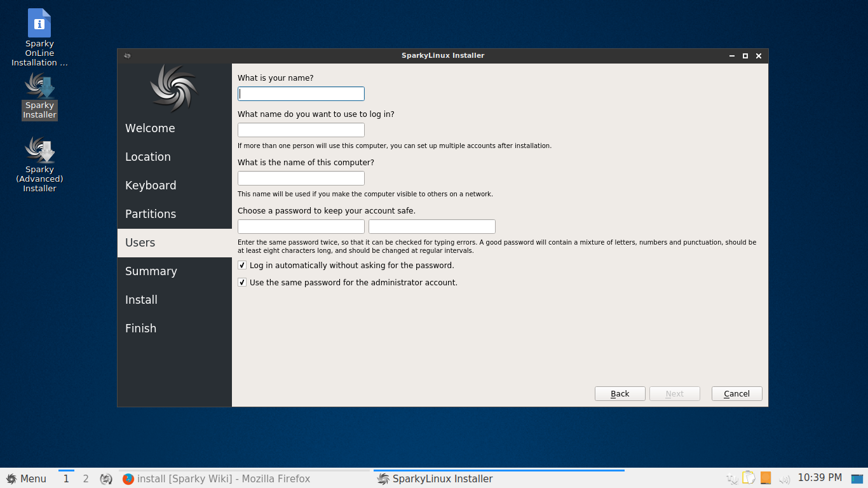This screenshot has height=488, width=868.
Task: Open the Sparky OnLine Installation desktop icon
Action: pyautogui.click(x=39, y=37)
